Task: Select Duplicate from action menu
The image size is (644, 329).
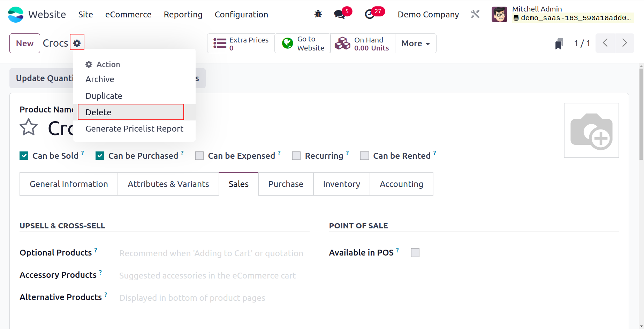Action: 134,96
